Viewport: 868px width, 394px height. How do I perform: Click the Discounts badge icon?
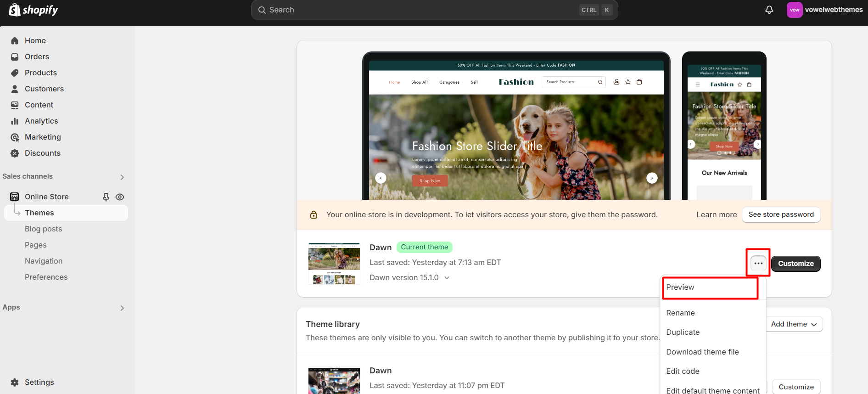click(15, 153)
